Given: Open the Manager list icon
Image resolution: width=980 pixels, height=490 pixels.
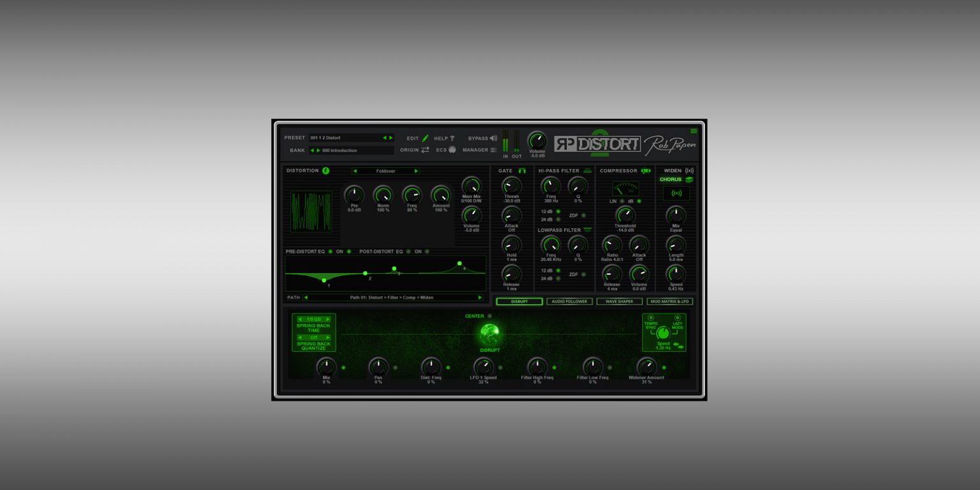Looking at the screenshot, I should coord(494,150).
